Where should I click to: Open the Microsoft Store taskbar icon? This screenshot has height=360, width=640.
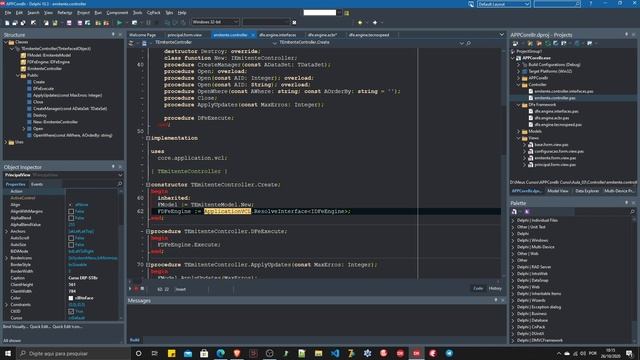tap(204, 353)
